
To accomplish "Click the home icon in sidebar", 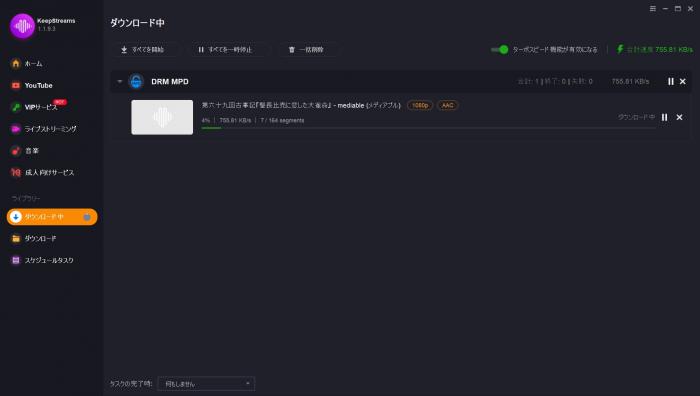I will [16, 63].
